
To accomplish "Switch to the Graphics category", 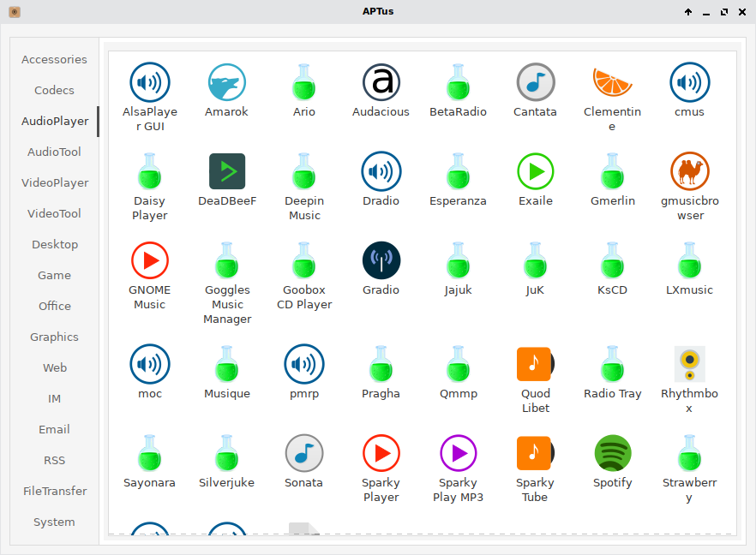I will click(x=54, y=337).
